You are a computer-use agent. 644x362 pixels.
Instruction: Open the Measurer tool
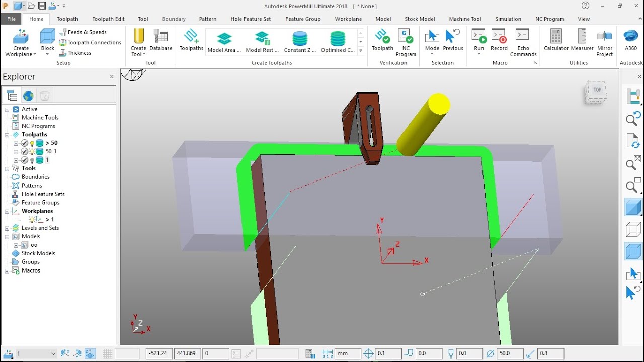582,40
